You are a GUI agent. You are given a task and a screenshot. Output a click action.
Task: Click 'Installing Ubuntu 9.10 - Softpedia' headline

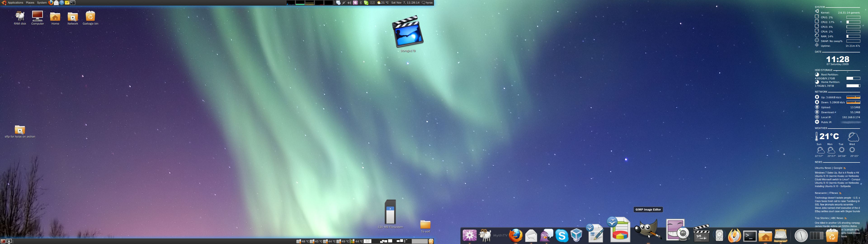coord(833,186)
